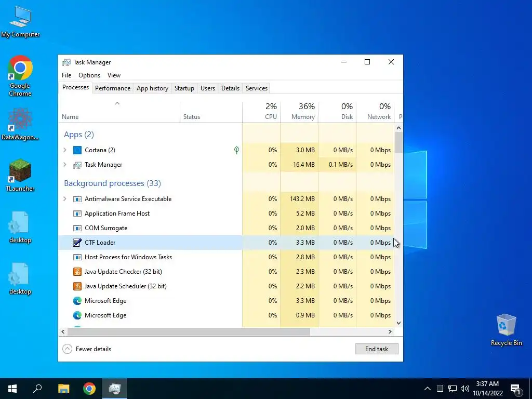Select the TLauncher desktop shortcut
Viewport: 532px width, 399px height.
click(x=20, y=176)
